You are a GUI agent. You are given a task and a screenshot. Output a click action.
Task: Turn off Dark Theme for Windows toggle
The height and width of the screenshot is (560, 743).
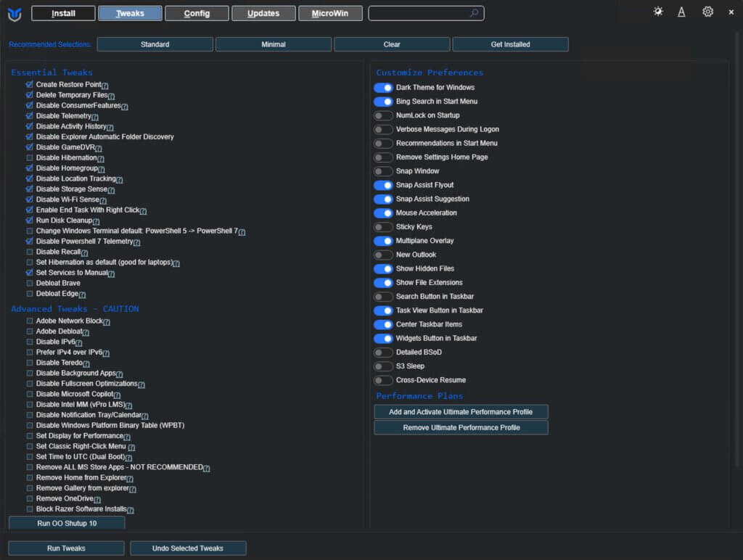pos(383,88)
